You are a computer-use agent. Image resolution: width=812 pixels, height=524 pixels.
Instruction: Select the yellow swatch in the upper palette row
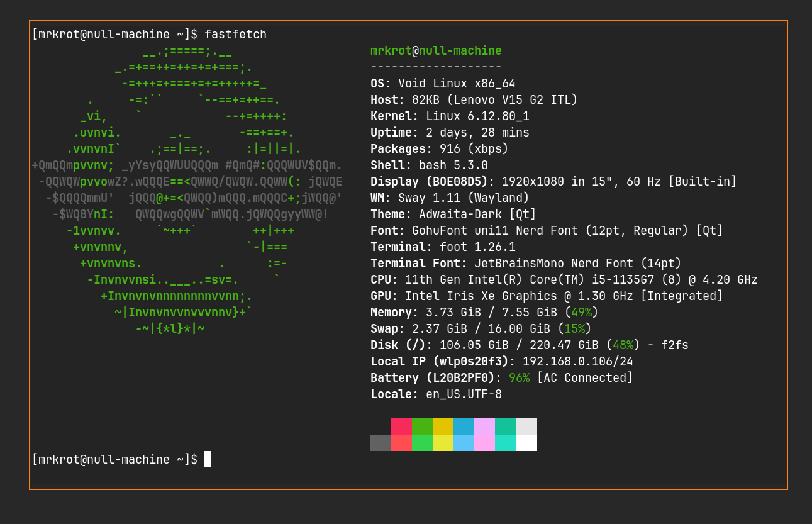[x=443, y=426]
